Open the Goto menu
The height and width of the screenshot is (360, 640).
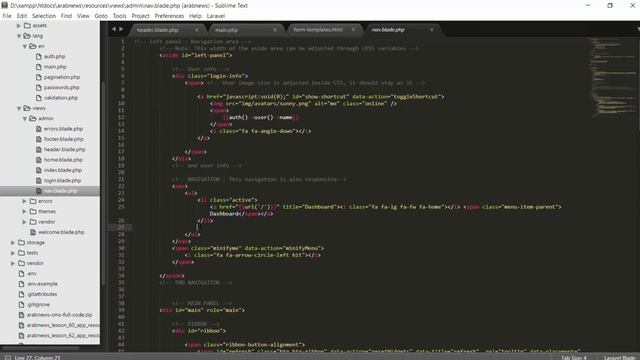click(x=101, y=16)
